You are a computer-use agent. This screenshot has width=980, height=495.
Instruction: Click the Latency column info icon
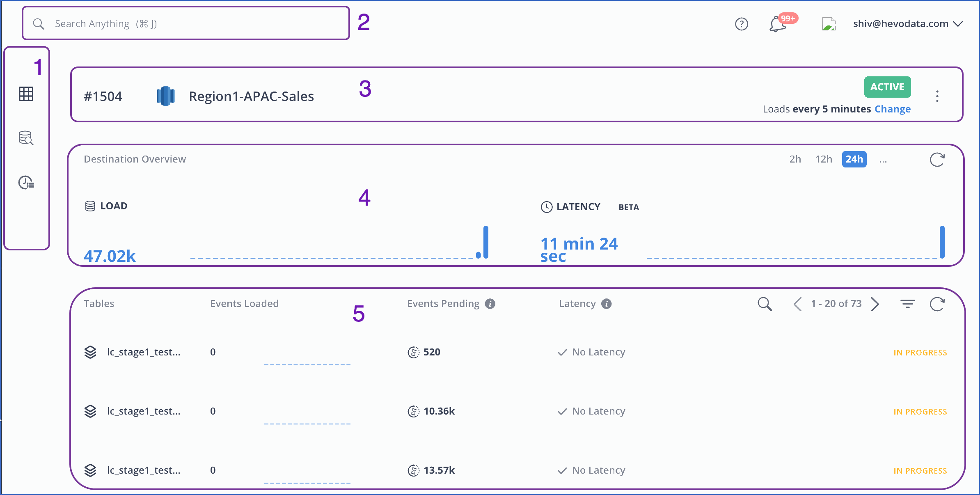pos(606,304)
